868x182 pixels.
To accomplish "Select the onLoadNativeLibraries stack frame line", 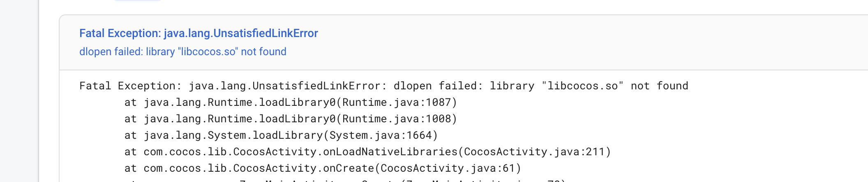I will click(x=367, y=152).
